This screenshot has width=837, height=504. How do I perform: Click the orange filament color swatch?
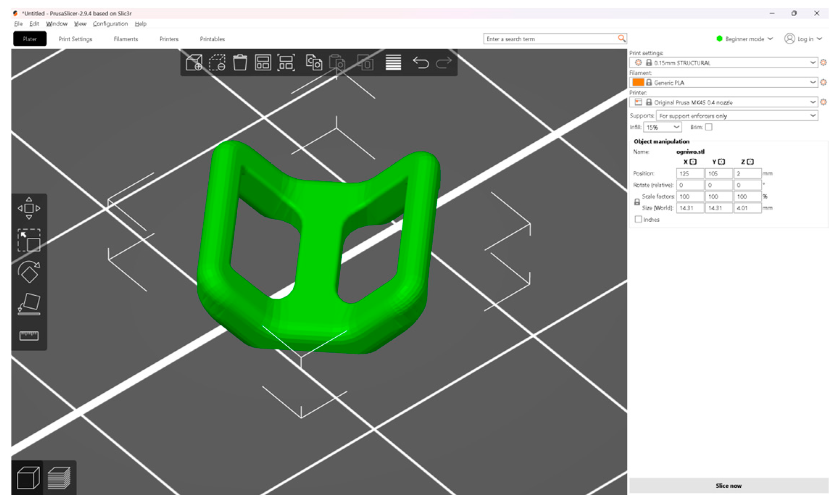[x=638, y=83]
